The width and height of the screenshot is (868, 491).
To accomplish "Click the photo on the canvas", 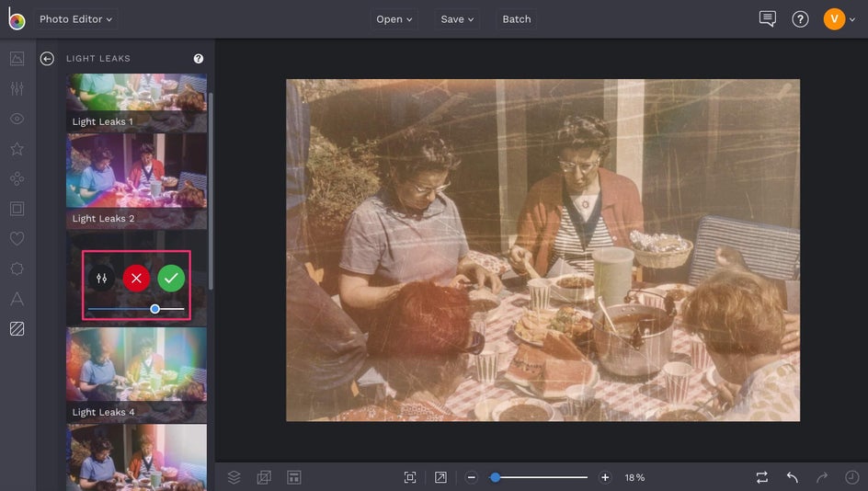I will (542, 250).
